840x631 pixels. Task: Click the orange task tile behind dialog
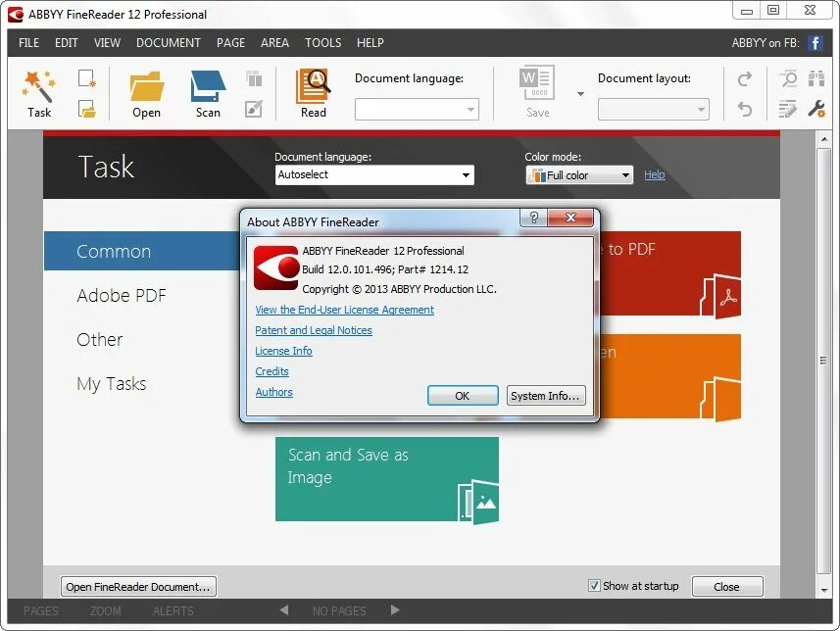(669, 376)
